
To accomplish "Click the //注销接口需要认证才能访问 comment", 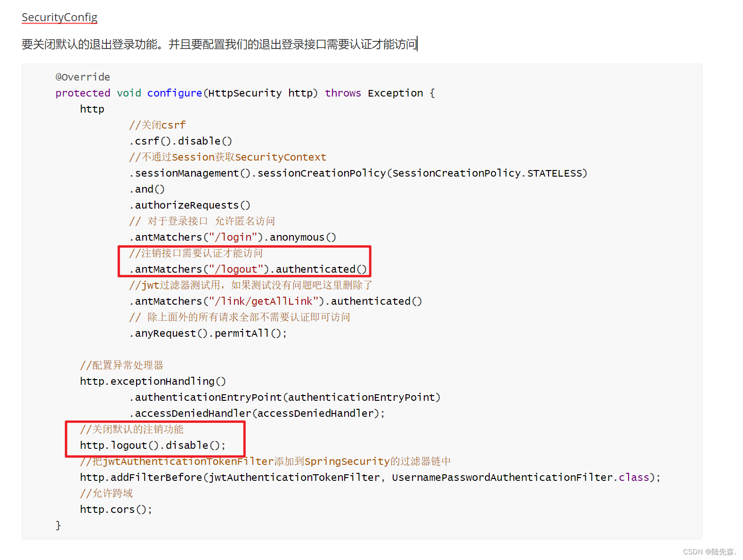I will point(196,253).
